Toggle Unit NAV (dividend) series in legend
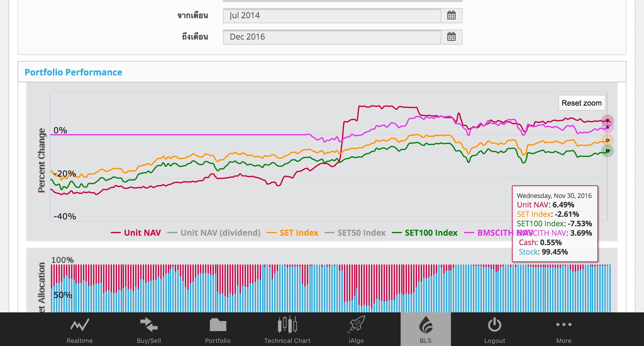Screen dimensions: 644x346 pyautogui.click(x=214, y=233)
